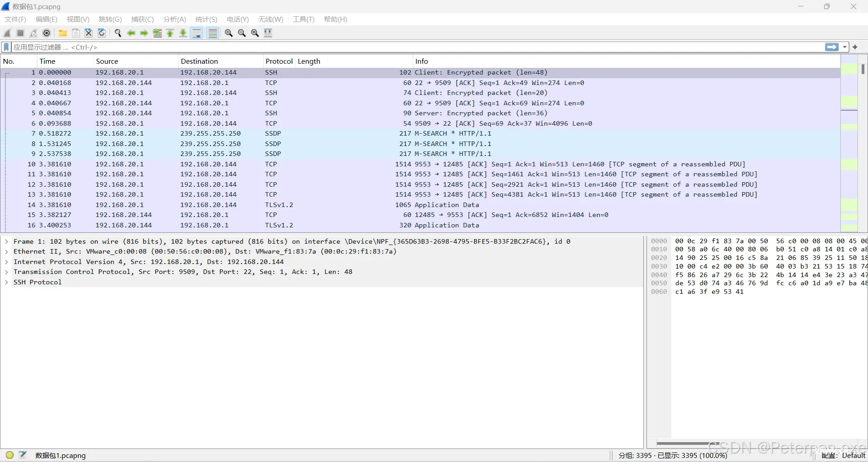The width and height of the screenshot is (868, 462).
Task: Reset text to normal size
Action: click(x=255, y=33)
